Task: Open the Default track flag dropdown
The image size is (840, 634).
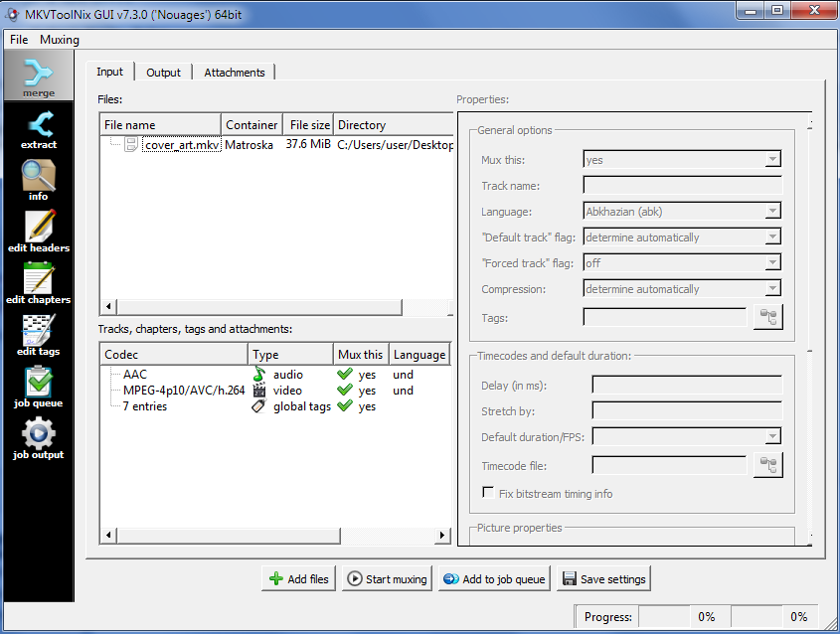Action: (682, 237)
